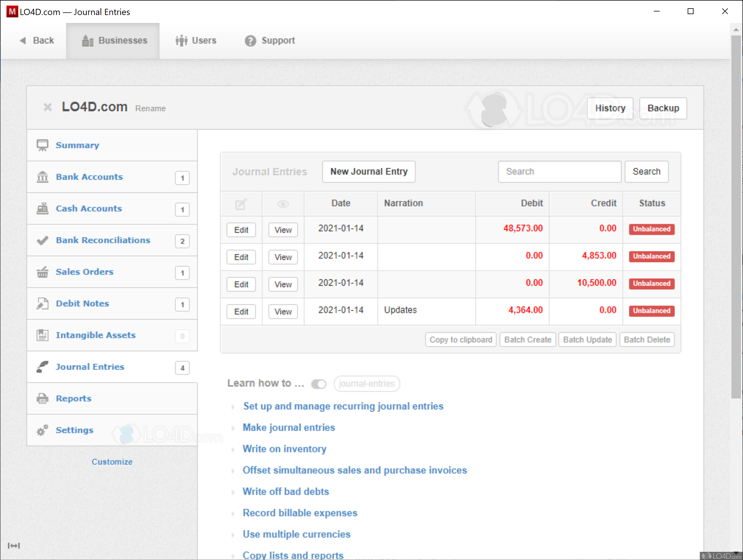The width and height of the screenshot is (743, 560).
Task: Open Sales Orders in sidebar
Action: (x=112, y=272)
